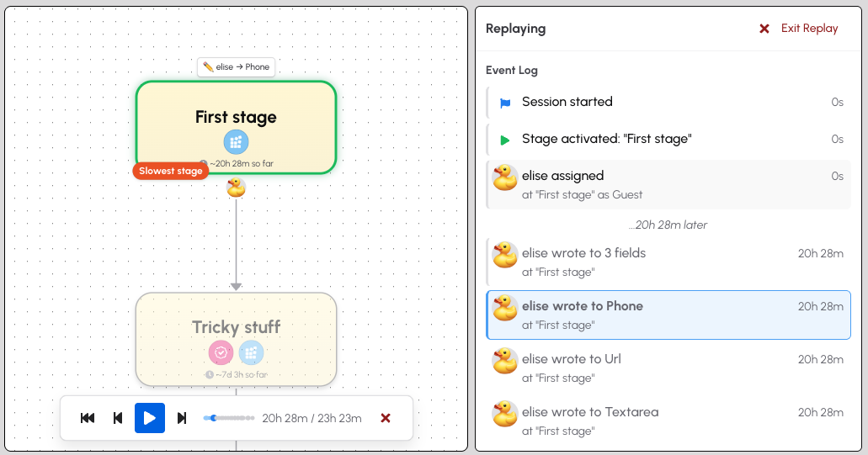The height and width of the screenshot is (455, 868).
Task: Click the skip-to-start playback button
Action: (88, 418)
